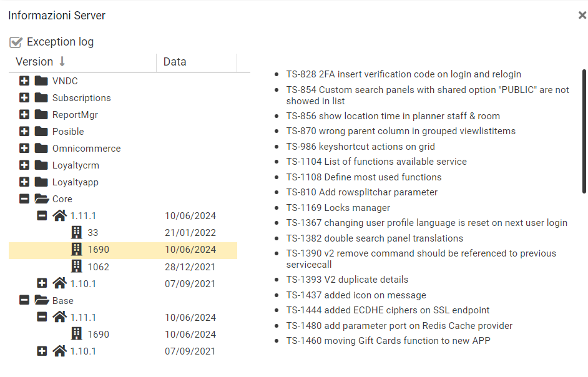Viewport: 588px width, 377px height.
Task: Sort by the Version column header
Action: [x=34, y=62]
